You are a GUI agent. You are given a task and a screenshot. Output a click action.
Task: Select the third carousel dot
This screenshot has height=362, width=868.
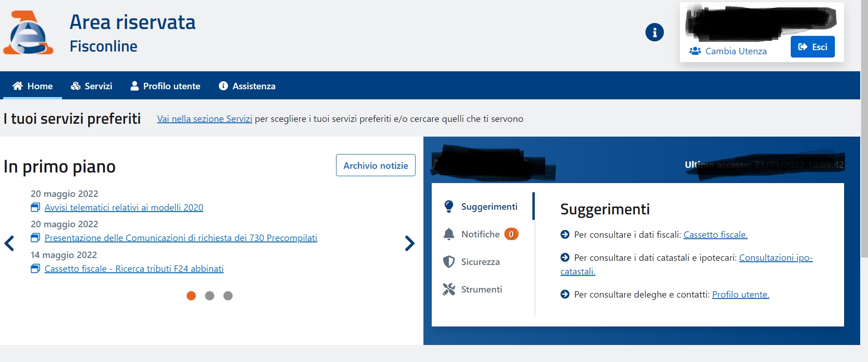tap(228, 296)
